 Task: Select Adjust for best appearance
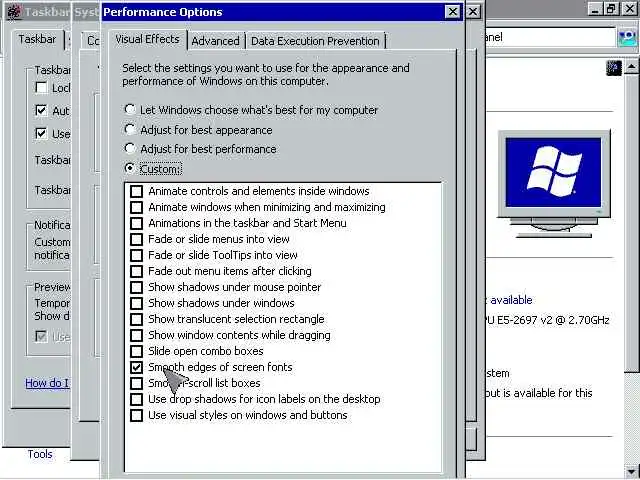(x=130, y=129)
